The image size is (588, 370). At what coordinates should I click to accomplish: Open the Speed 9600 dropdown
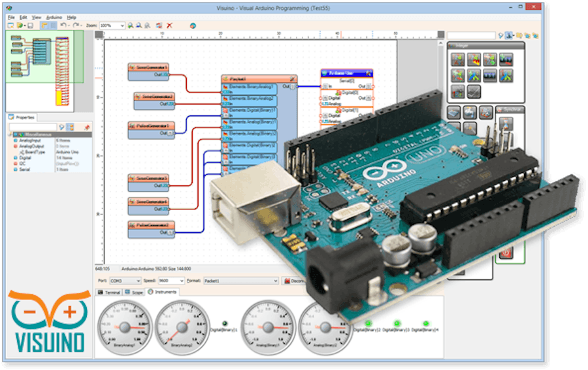[181, 281]
